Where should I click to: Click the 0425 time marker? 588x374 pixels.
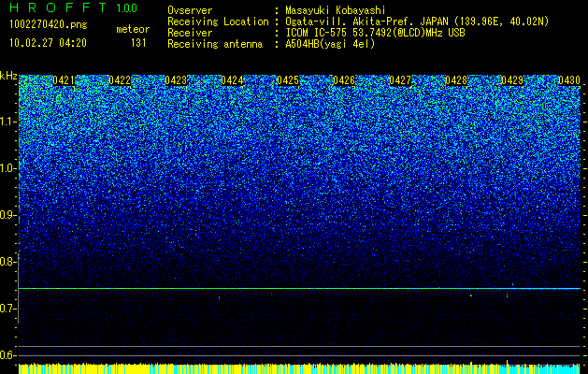288,80
